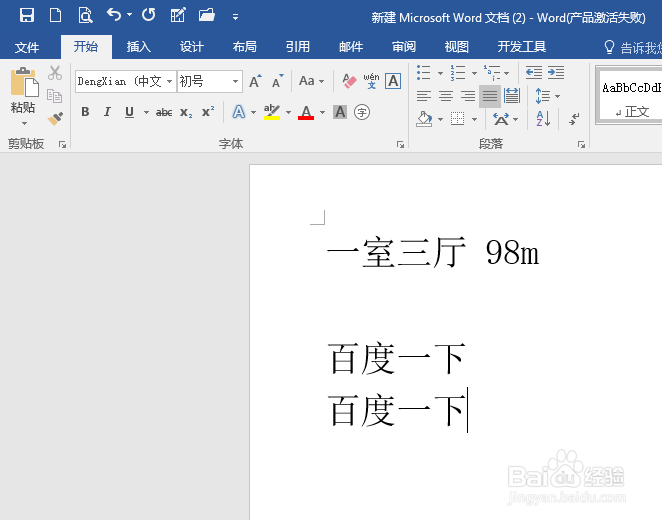Open the 剪贴板 dialog launcher
This screenshot has width=662, height=520.
point(62,145)
